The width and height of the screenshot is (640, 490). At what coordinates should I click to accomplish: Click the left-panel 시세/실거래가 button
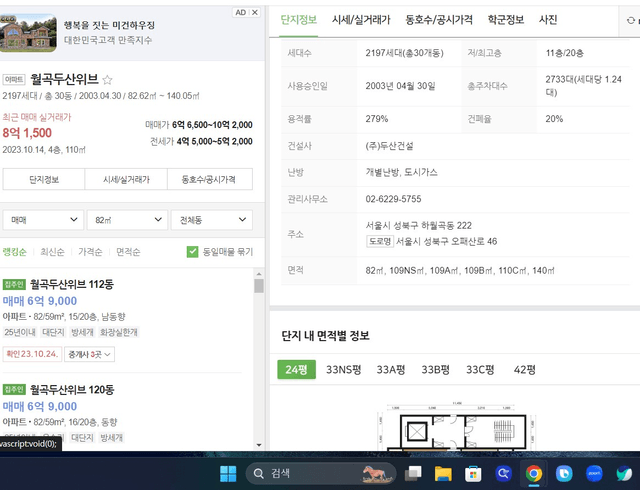pyautogui.click(x=126, y=179)
